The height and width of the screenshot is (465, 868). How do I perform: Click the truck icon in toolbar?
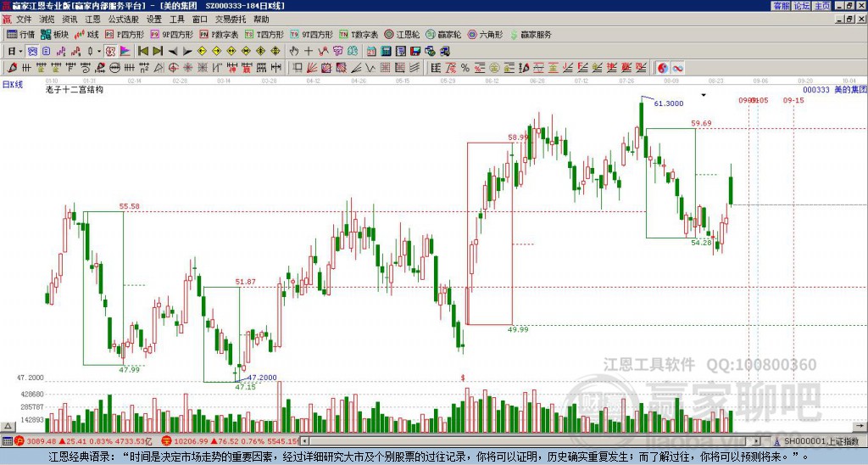point(444,51)
